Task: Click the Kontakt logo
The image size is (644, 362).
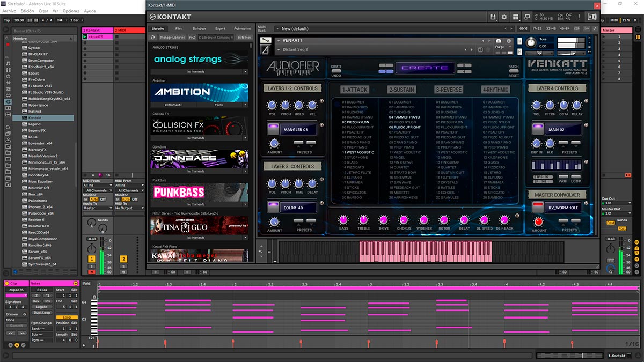Action: click(x=171, y=17)
